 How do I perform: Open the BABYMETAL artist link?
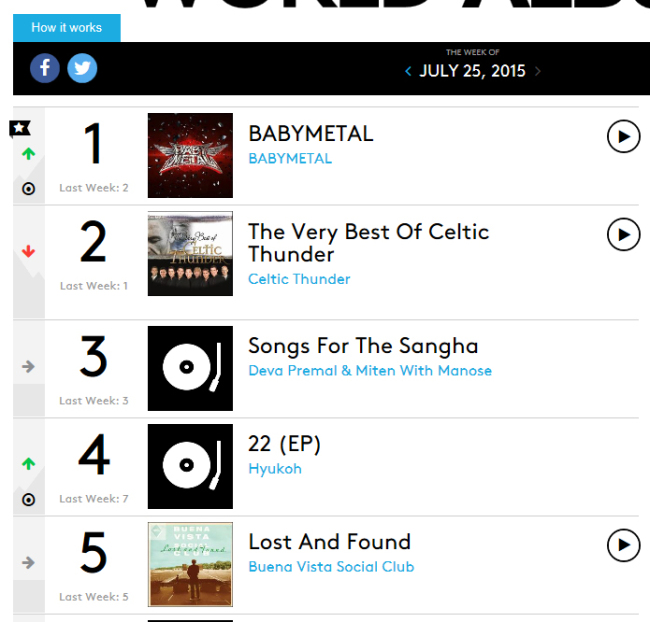[290, 158]
